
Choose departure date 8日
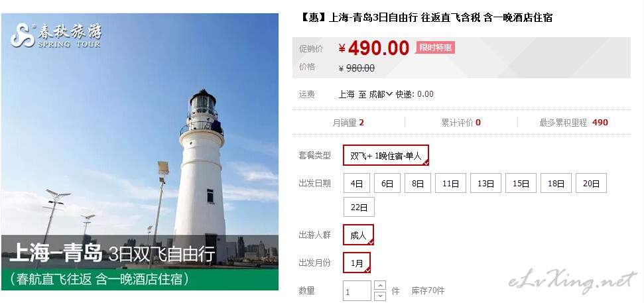(x=418, y=183)
